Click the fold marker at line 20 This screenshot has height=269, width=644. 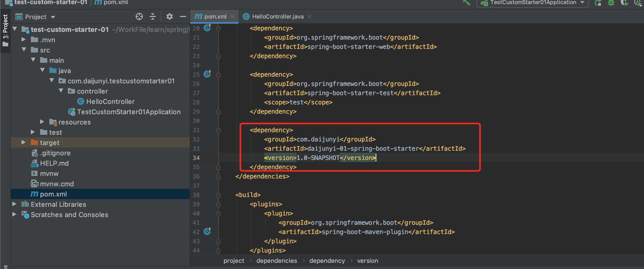click(x=218, y=29)
